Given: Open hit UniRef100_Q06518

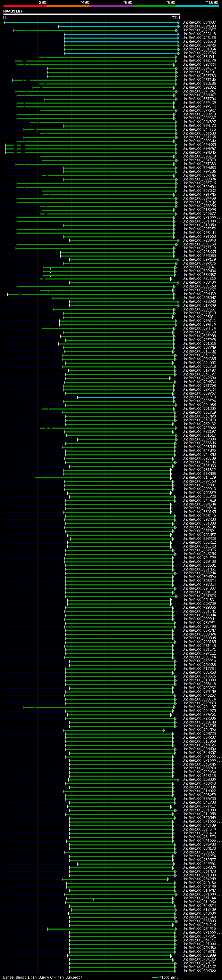Looking at the screenshot, I should pyautogui.click(x=199, y=41).
